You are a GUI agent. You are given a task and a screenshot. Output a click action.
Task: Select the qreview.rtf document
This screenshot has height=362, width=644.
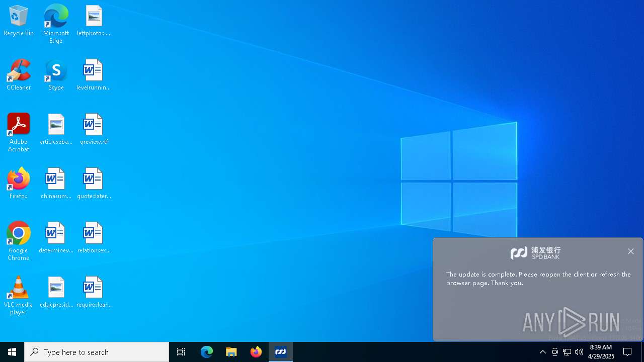94,129
